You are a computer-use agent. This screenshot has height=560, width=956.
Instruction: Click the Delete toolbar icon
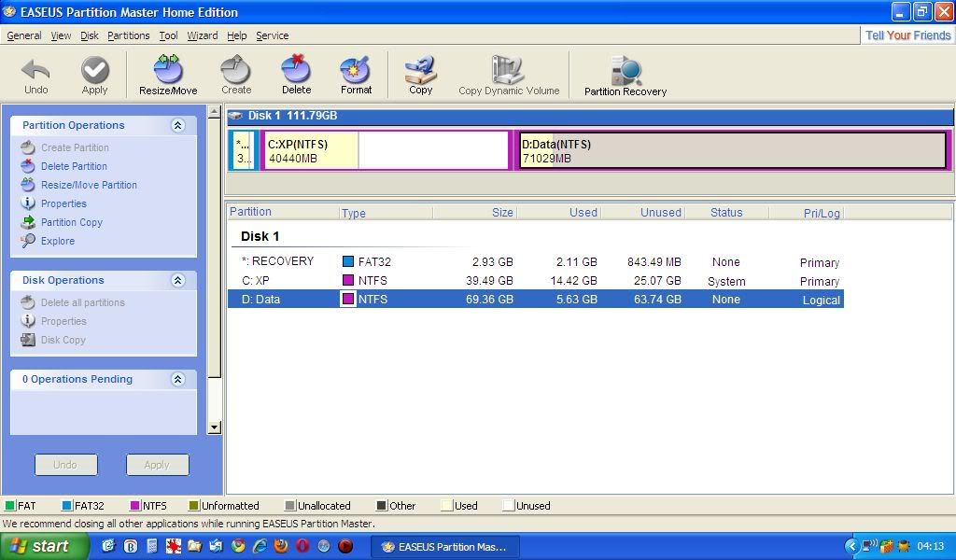click(296, 75)
